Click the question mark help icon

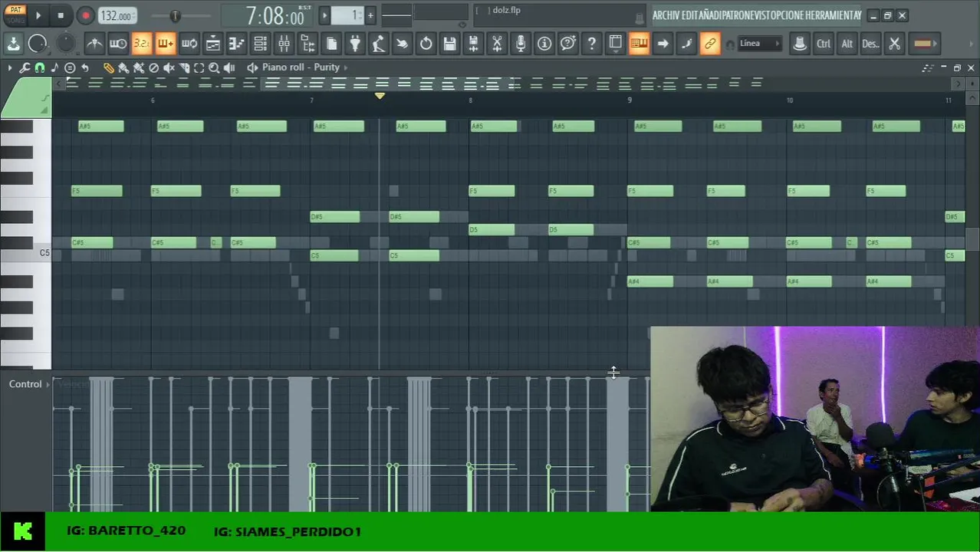[x=591, y=44]
